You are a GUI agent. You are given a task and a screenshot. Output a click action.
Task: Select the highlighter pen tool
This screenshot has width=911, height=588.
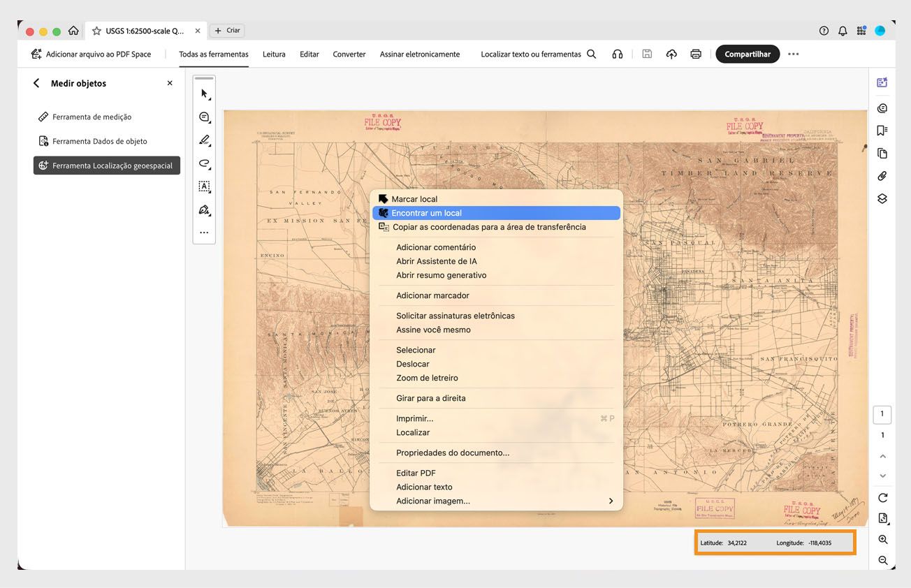point(204,140)
